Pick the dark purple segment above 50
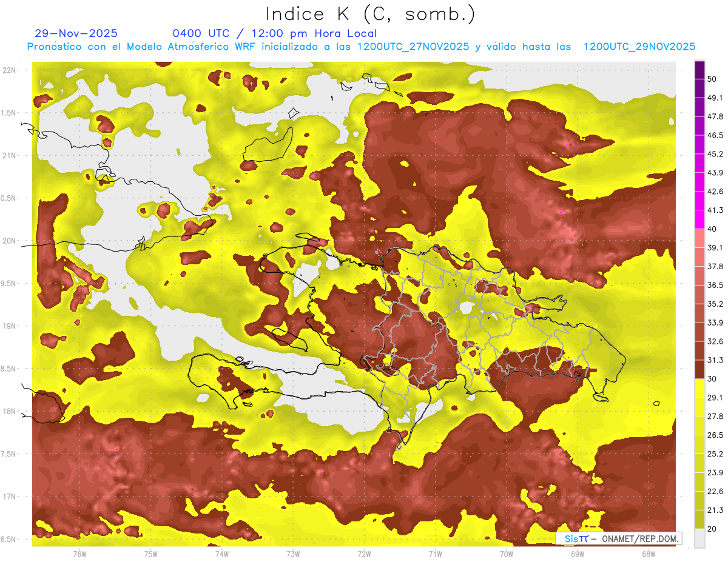The image size is (728, 562). 699,71
